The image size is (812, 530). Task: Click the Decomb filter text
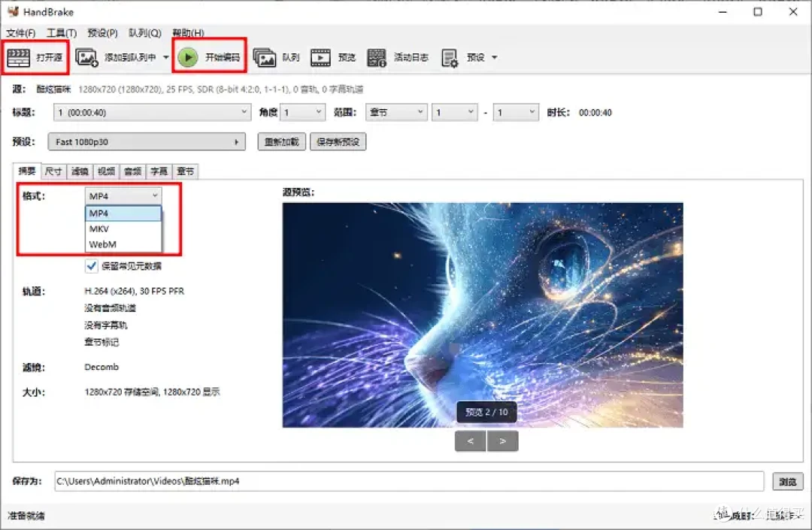101,367
